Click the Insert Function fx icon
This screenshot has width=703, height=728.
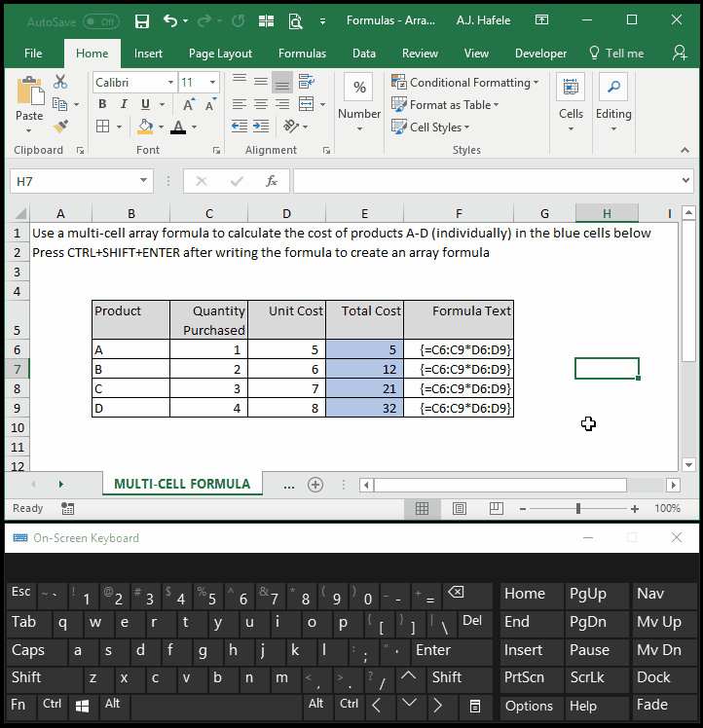(x=272, y=181)
